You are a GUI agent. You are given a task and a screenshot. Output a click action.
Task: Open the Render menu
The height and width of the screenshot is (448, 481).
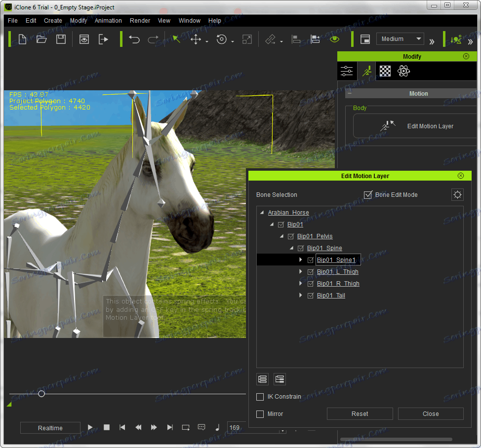[140, 21]
